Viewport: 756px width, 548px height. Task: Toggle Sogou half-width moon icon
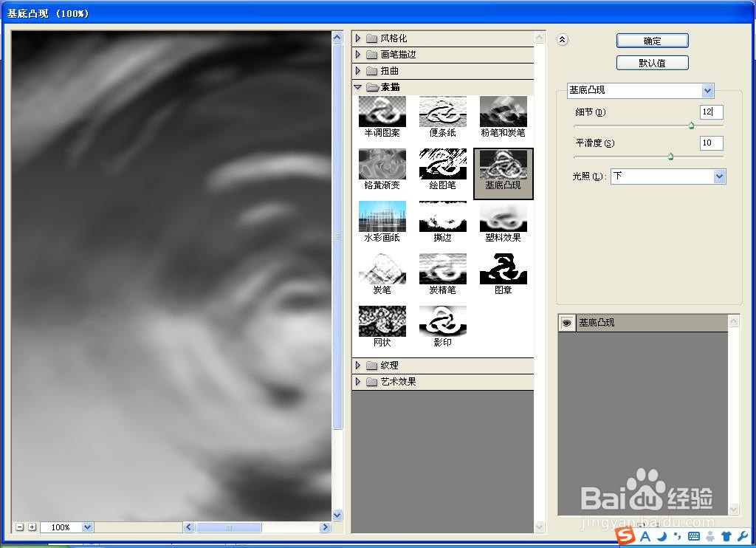pyautogui.click(x=663, y=536)
